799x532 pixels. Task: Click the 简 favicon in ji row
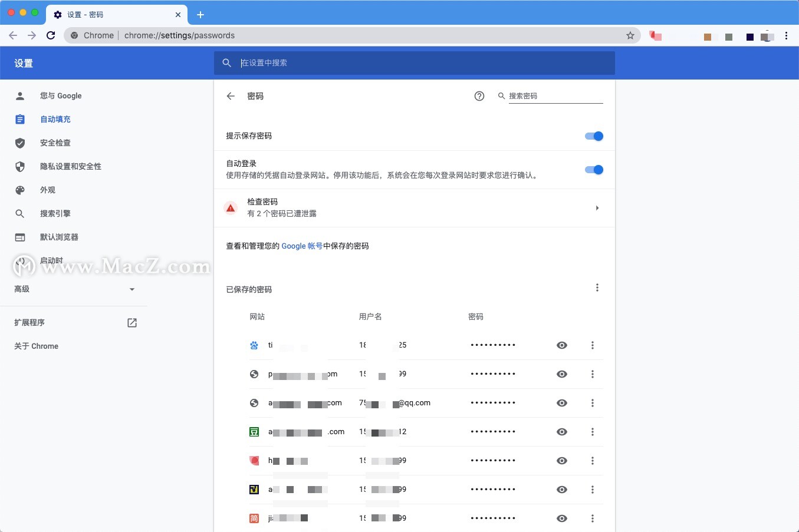coord(254,518)
